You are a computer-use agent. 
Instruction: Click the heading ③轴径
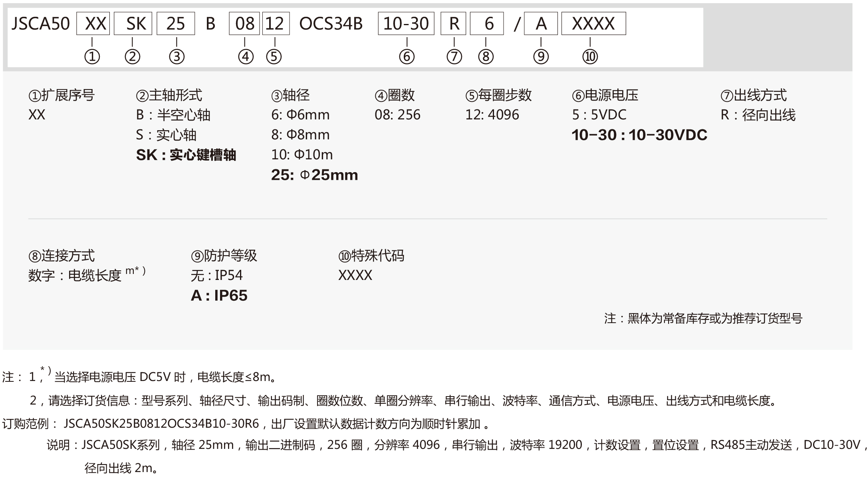(291, 95)
